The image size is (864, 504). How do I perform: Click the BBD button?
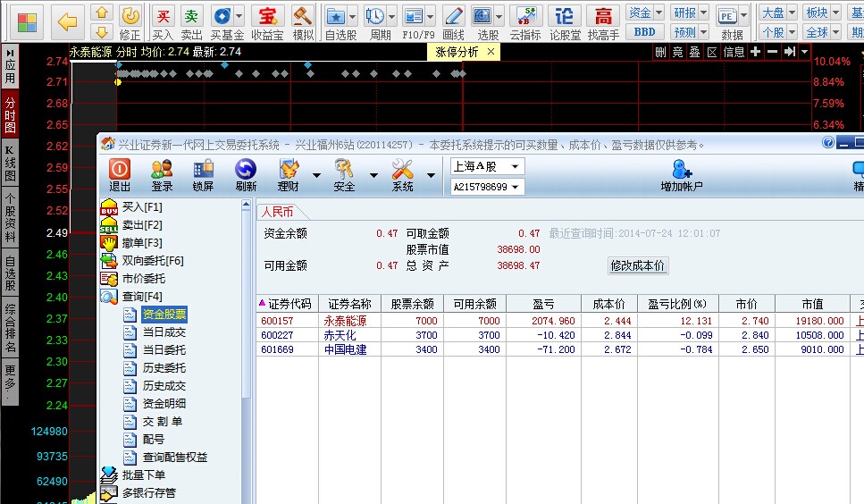point(645,32)
